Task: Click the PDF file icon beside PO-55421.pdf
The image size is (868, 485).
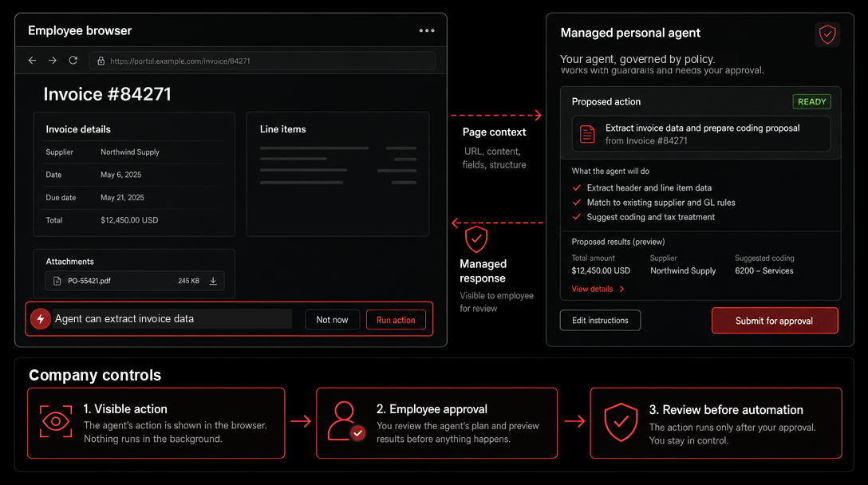Action: click(x=57, y=281)
